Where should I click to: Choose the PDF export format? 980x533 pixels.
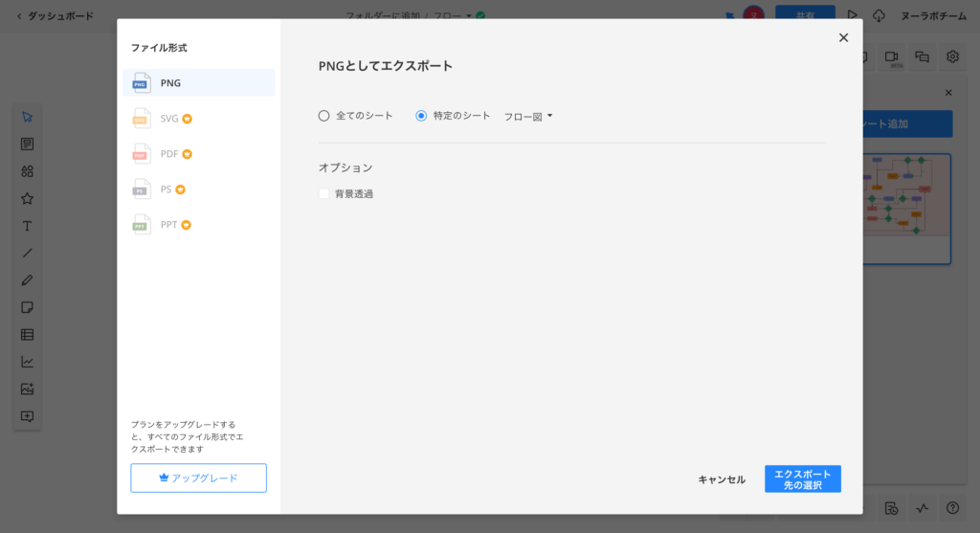point(168,154)
